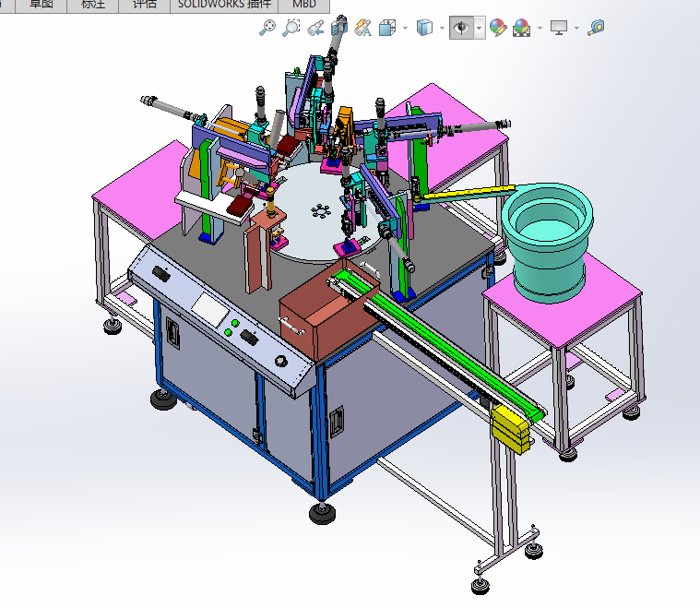Open the 标注 tab
700x608 pixels.
[93, 5]
